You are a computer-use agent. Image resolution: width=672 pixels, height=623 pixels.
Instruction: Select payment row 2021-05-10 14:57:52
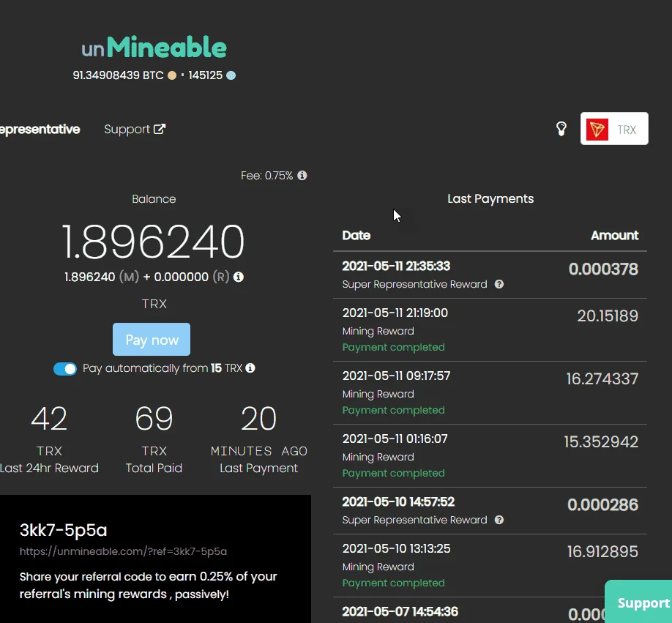[x=490, y=511]
